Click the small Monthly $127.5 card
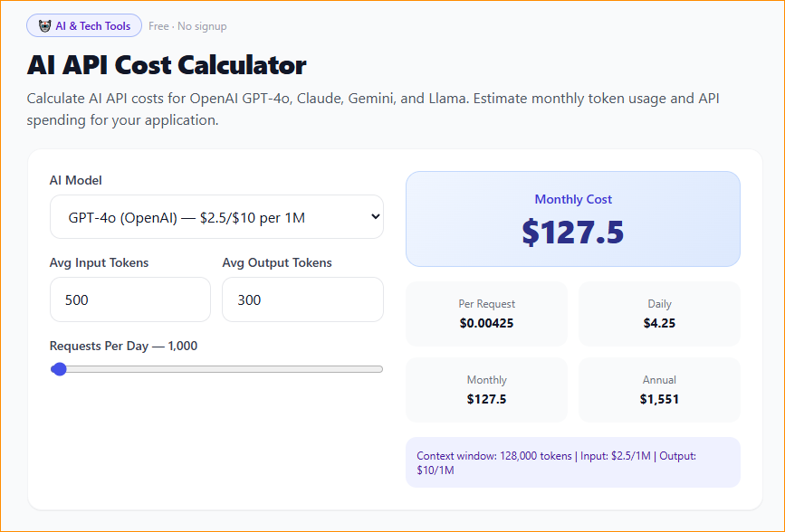The width and height of the screenshot is (785, 532). pos(486,390)
